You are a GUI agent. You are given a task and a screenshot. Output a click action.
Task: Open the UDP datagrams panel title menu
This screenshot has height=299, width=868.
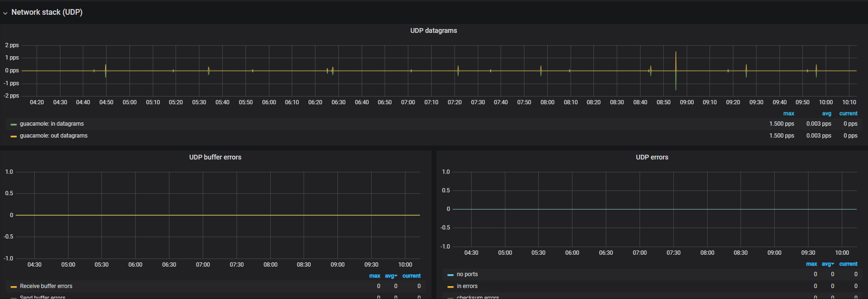434,30
